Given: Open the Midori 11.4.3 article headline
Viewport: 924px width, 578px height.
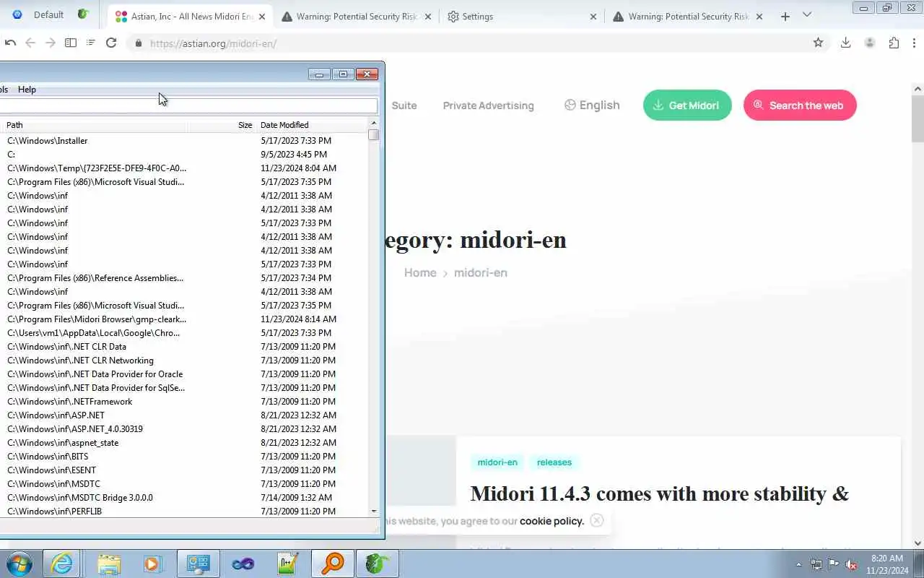Looking at the screenshot, I should (660, 493).
